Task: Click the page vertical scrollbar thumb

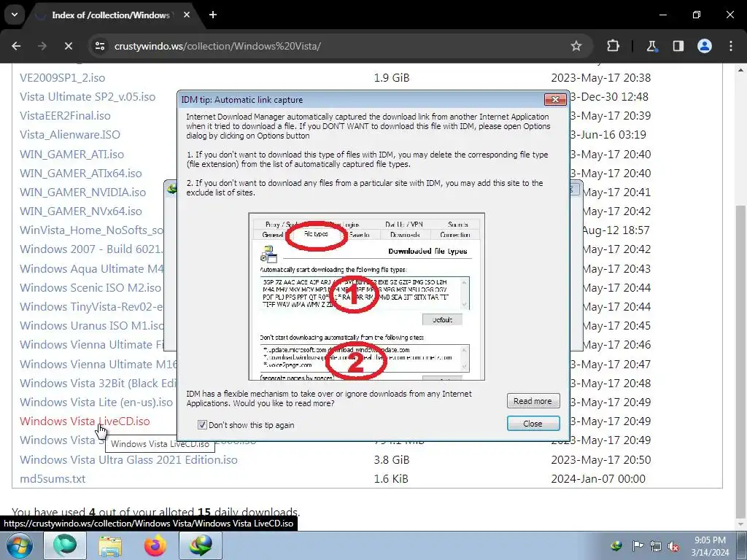Action: 741,362
